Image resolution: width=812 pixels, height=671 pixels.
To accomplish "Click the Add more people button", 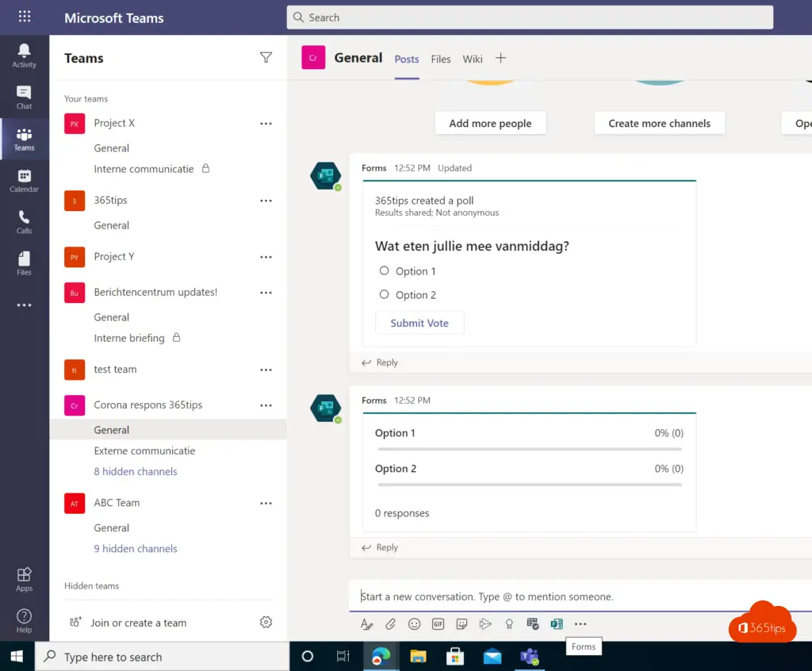I will (490, 124).
